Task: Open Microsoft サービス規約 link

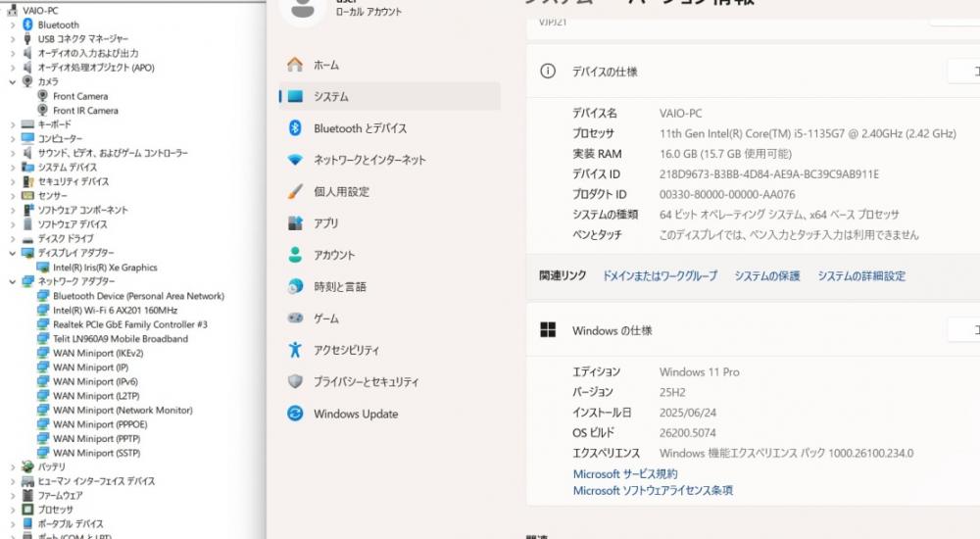Action: tap(625, 473)
